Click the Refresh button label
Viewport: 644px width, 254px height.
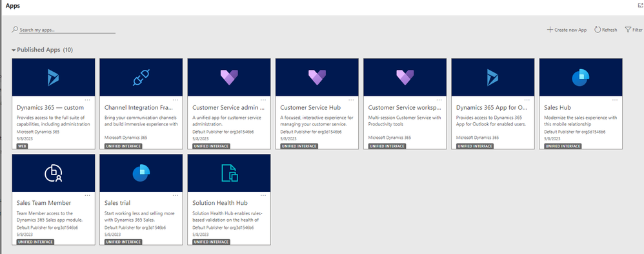coord(610,30)
